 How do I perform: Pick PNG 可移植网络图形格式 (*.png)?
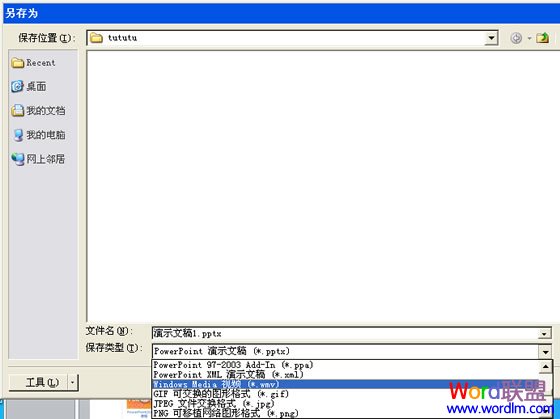(345, 413)
